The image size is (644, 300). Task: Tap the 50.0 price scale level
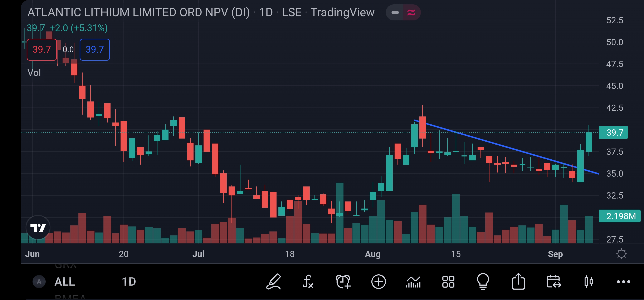pos(615,42)
